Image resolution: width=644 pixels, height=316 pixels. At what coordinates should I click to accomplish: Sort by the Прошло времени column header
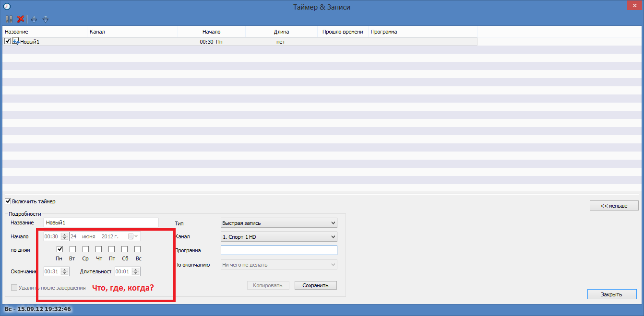[x=343, y=32]
